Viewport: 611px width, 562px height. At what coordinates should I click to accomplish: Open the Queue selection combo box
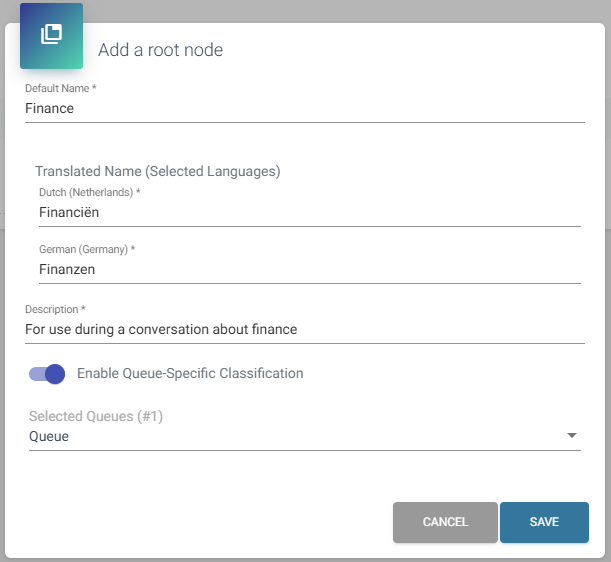[x=300, y=437]
